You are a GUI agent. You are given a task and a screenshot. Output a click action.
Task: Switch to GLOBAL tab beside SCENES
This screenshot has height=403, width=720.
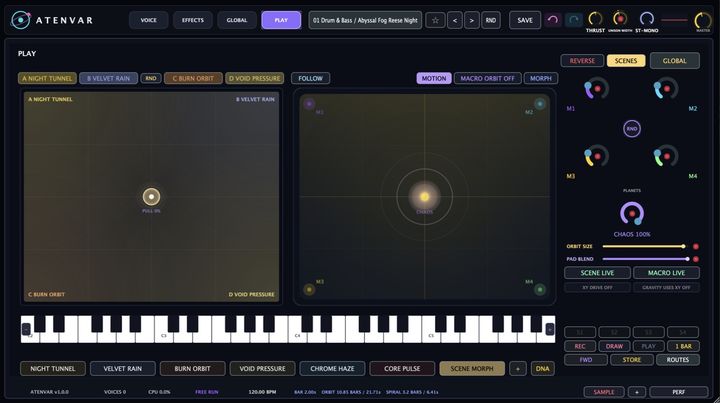(675, 61)
